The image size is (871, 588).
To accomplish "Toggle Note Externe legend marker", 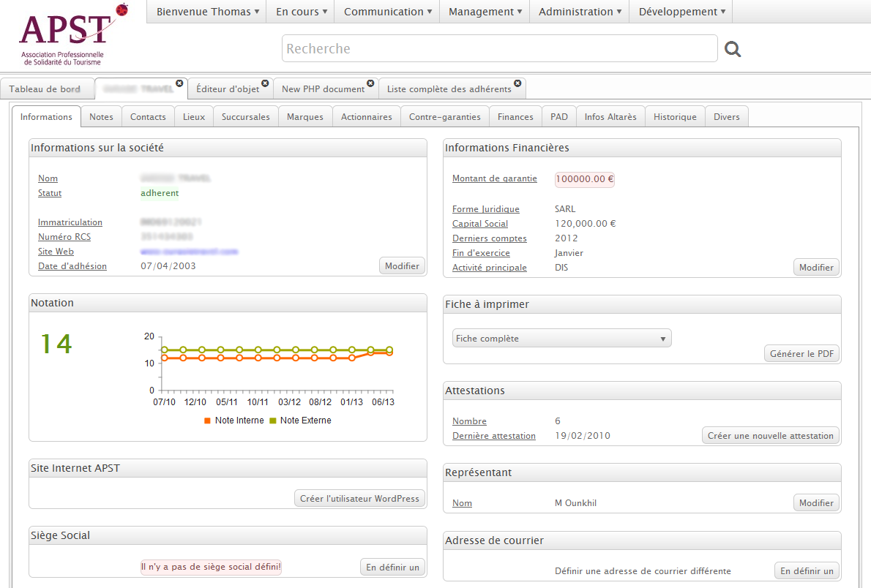I will tap(273, 421).
